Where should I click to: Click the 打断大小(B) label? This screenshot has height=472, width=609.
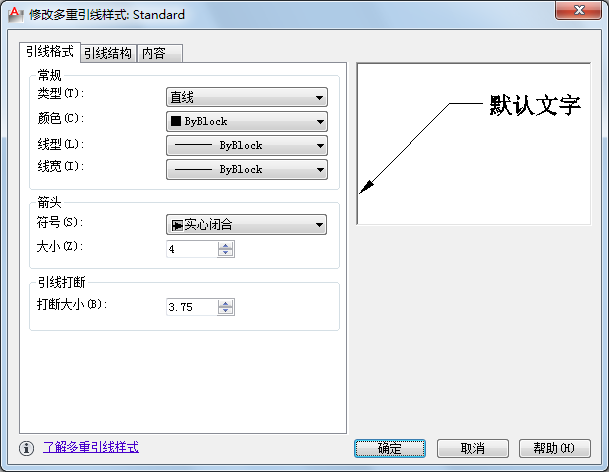72,304
